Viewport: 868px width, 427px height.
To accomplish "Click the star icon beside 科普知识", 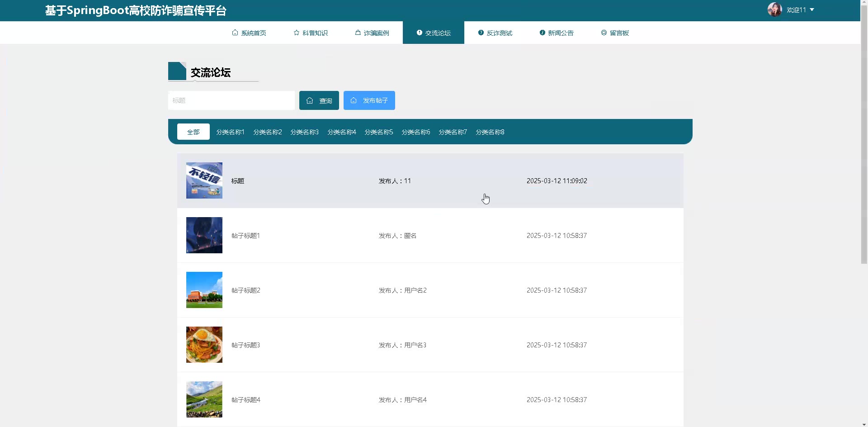I will (x=297, y=33).
